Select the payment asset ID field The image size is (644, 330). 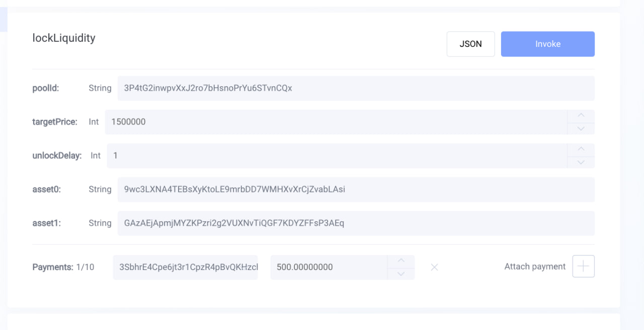[x=186, y=267]
